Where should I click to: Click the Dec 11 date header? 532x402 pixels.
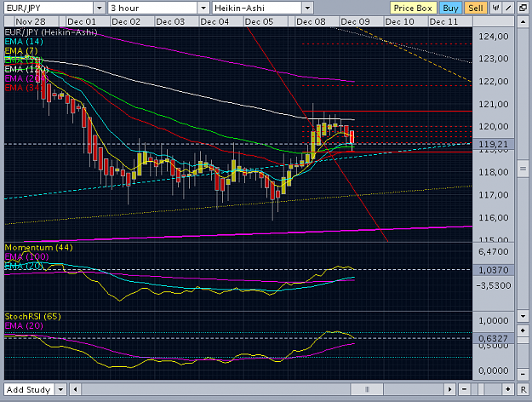point(443,22)
